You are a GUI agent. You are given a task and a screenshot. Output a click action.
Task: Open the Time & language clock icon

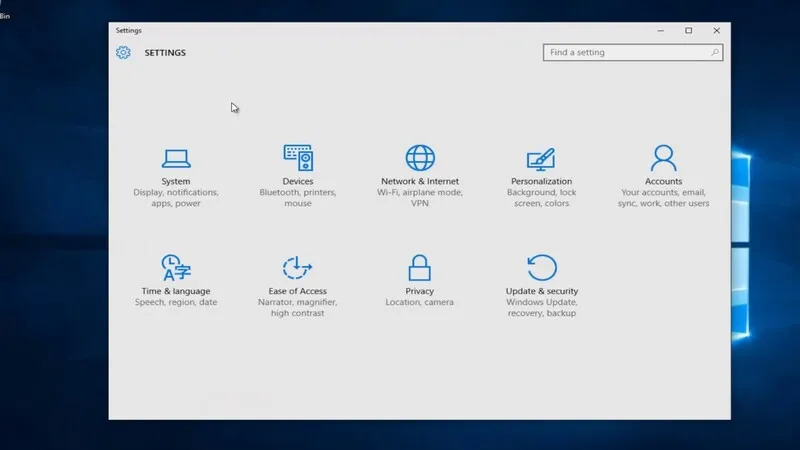click(176, 268)
